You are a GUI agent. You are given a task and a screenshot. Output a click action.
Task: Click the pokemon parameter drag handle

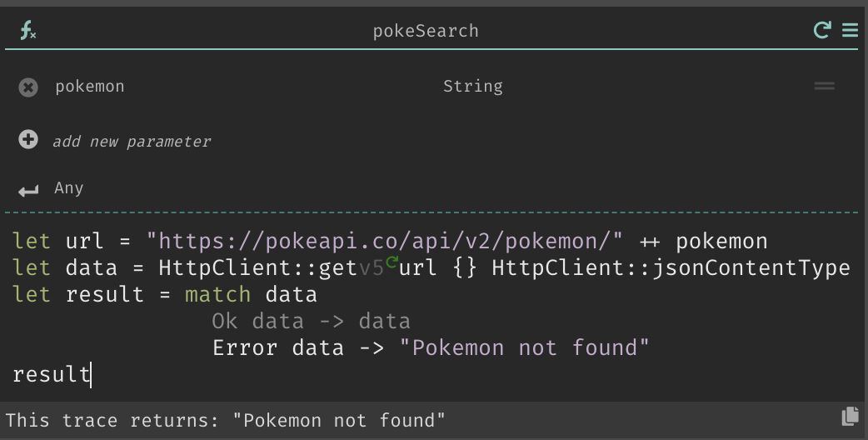point(825,86)
